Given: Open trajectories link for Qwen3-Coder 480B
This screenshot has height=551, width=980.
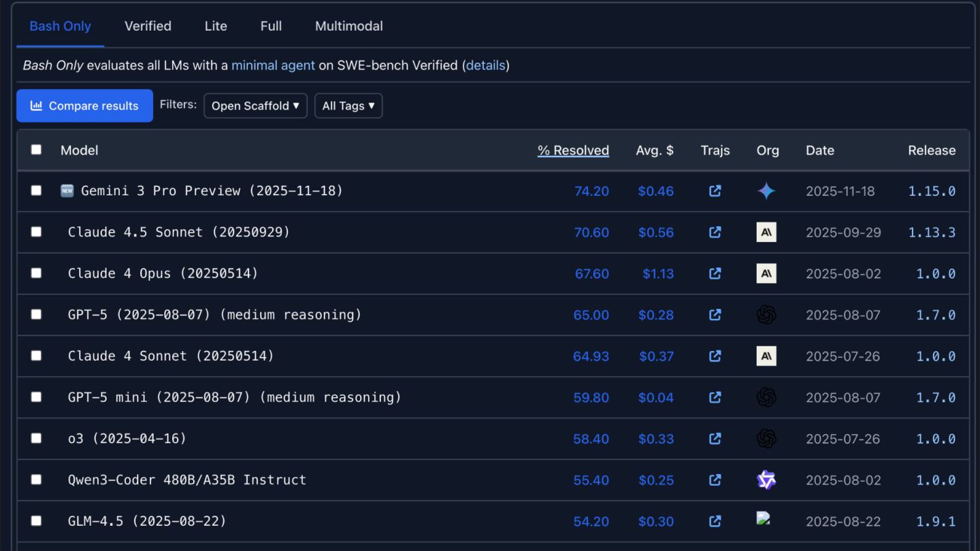Looking at the screenshot, I should pos(715,480).
